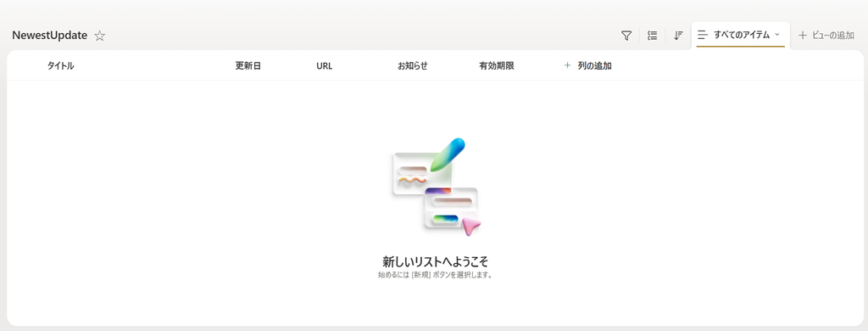Click the URL column header
The image size is (868, 331).
(x=325, y=65)
